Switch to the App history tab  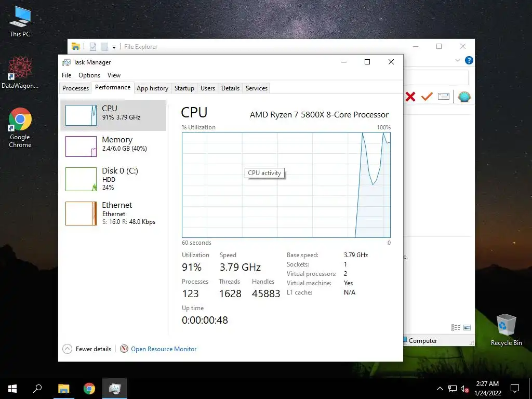coord(152,88)
